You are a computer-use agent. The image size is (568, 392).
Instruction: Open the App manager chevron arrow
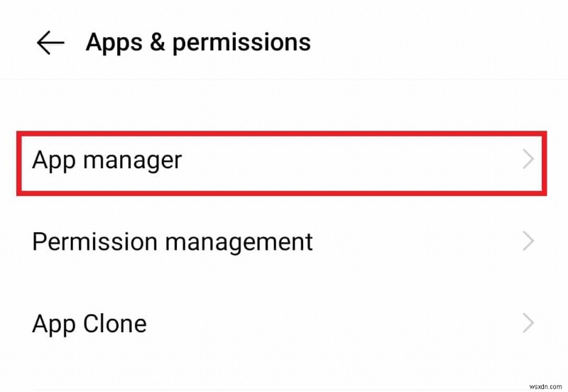528,160
